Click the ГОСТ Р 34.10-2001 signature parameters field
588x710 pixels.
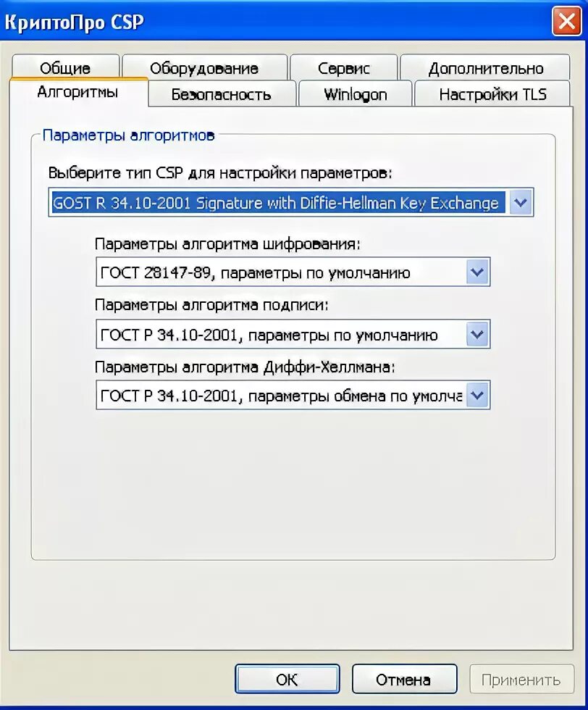pyautogui.click(x=293, y=335)
